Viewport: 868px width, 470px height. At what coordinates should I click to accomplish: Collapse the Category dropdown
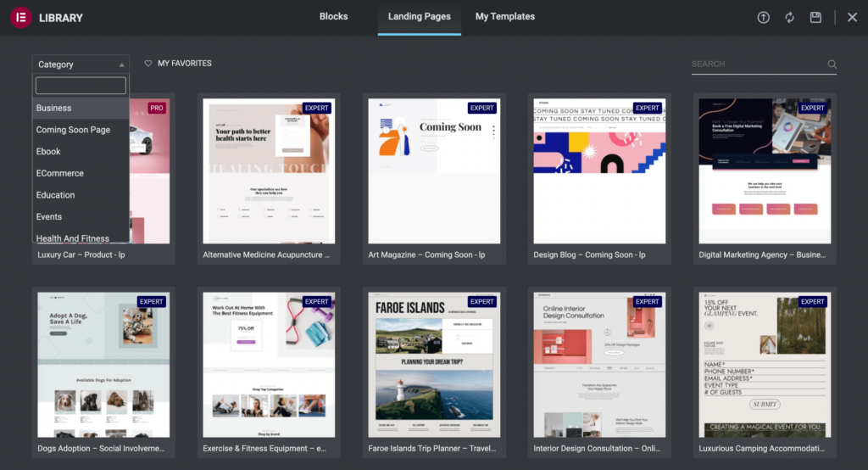pyautogui.click(x=81, y=64)
